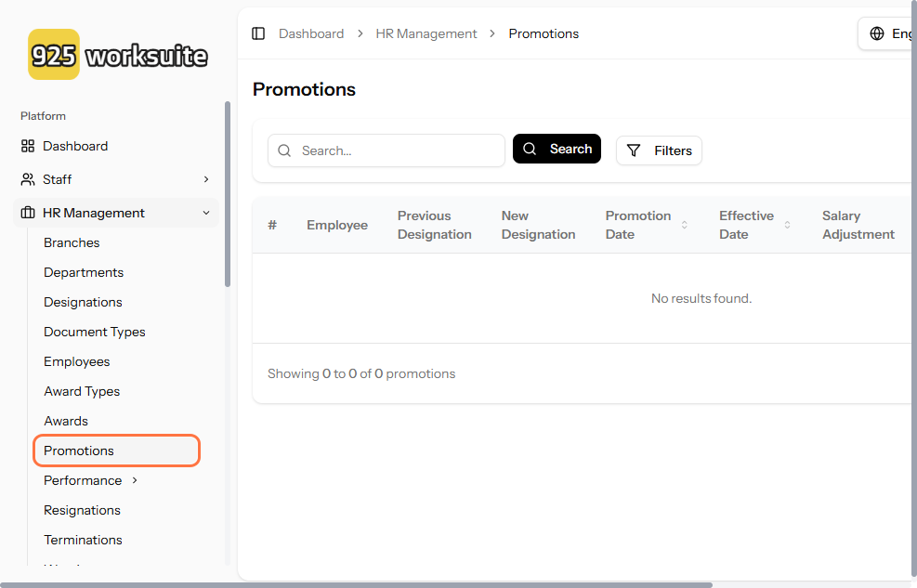Click the Dashboard grid icon
This screenshot has height=588, width=917.
(28, 146)
